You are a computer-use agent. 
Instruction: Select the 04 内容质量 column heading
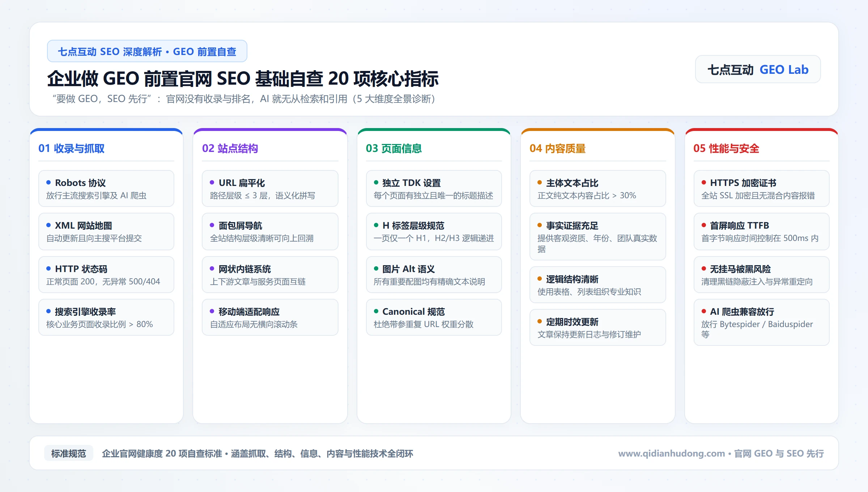click(x=558, y=148)
